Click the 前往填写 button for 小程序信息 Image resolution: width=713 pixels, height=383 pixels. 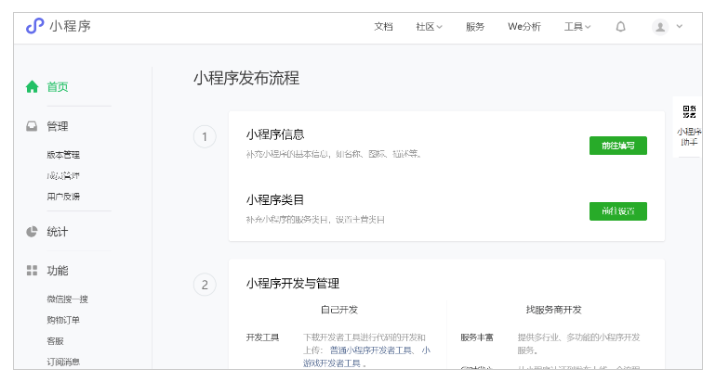618,146
